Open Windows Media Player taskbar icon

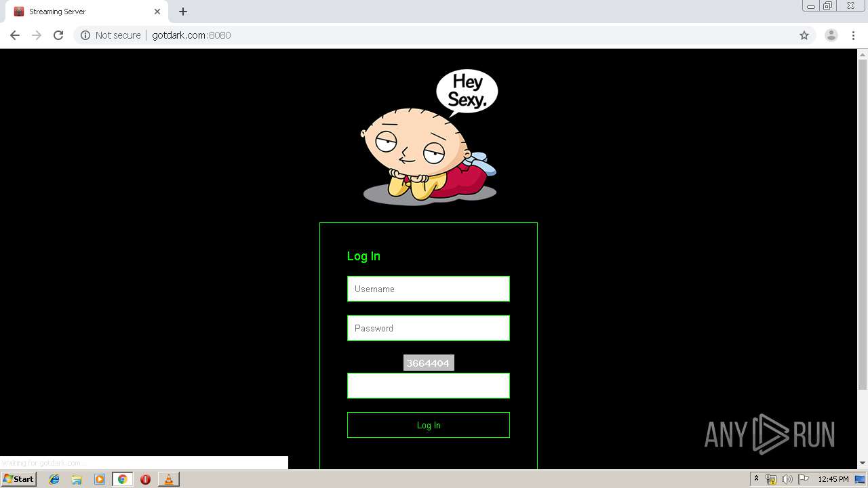100,479
